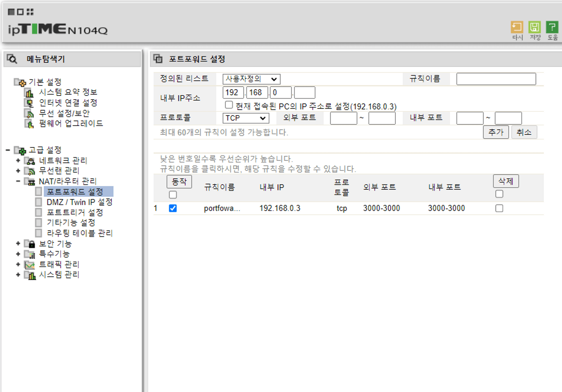This screenshot has width=562, height=392.
Task: Click the 펌웨어 업그레이드 icon
Action: click(29, 124)
